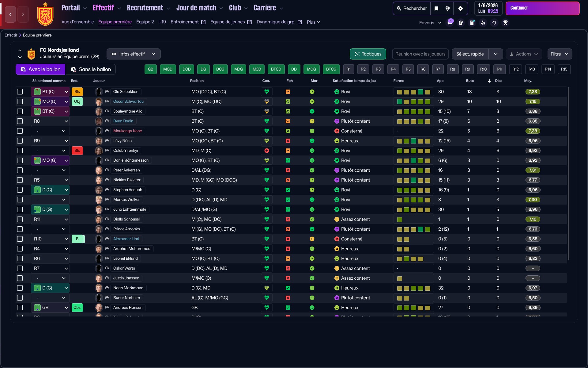This screenshot has height=368, width=588.
Task: Click the Tactiques button
Action: pos(368,54)
